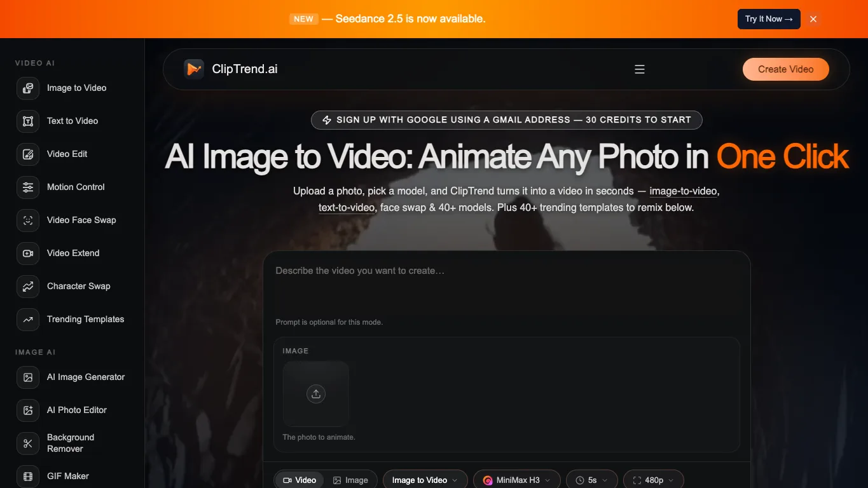
Task: Dismiss the Seedance 2.5 announcement banner
Action: coord(813,19)
